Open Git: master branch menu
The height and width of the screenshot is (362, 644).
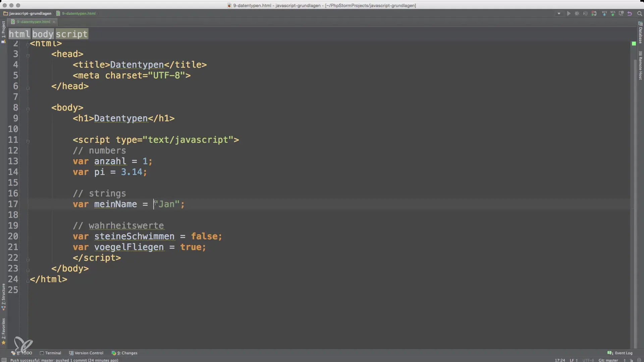(612, 360)
